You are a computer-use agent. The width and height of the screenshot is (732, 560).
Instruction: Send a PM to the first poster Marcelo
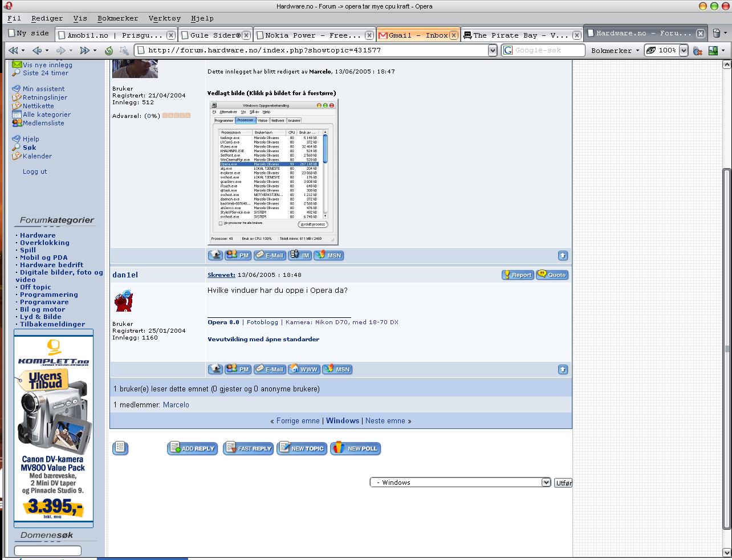pos(238,255)
